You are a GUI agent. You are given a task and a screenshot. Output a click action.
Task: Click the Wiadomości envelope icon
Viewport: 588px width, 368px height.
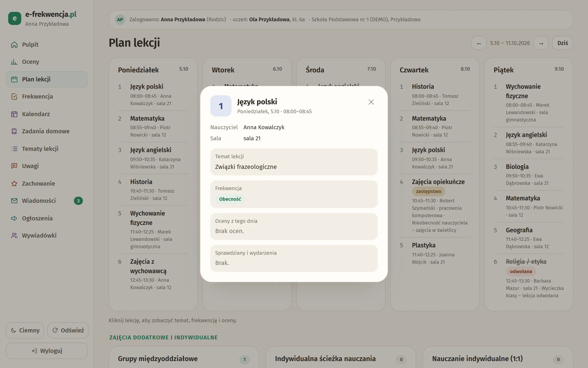click(14, 201)
